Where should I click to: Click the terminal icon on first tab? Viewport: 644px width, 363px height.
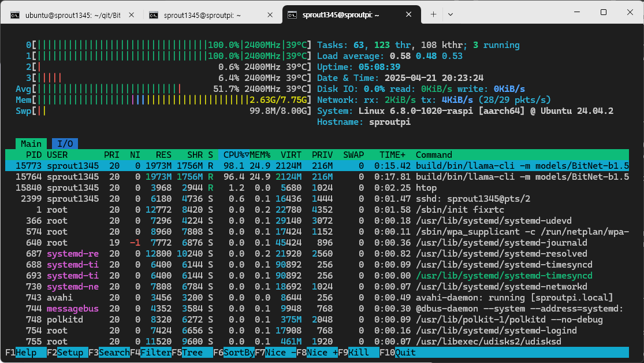coord(15,15)
